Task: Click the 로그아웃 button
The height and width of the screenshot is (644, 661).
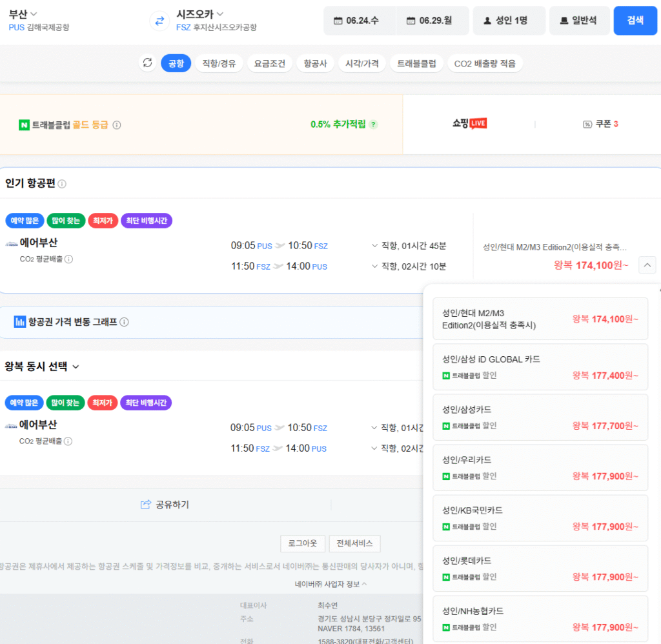Action: (x=303, y=544)
